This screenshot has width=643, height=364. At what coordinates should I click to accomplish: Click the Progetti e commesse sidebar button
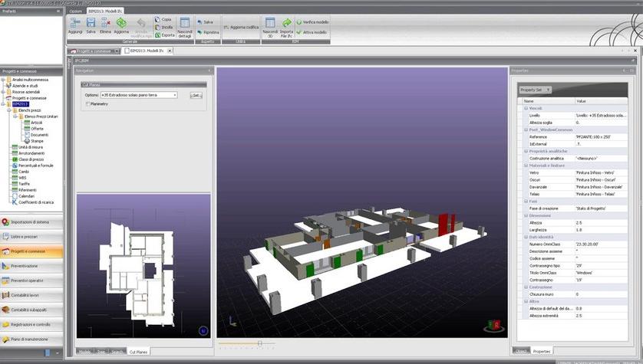tap(31, 251)
